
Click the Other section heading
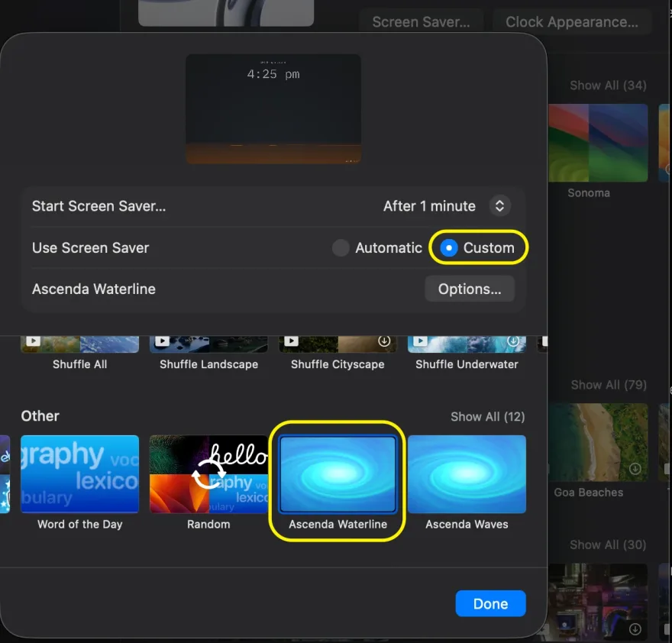(40, 415)
